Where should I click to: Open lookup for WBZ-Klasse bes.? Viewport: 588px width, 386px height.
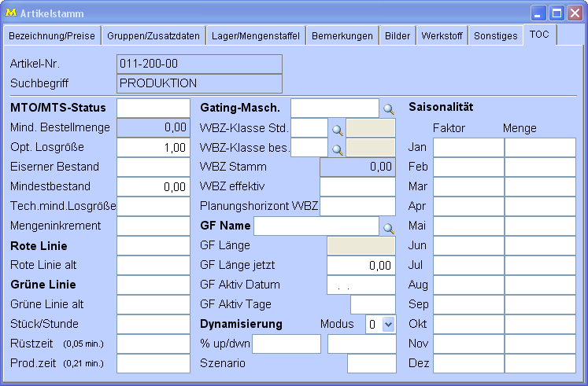(337, 148)
